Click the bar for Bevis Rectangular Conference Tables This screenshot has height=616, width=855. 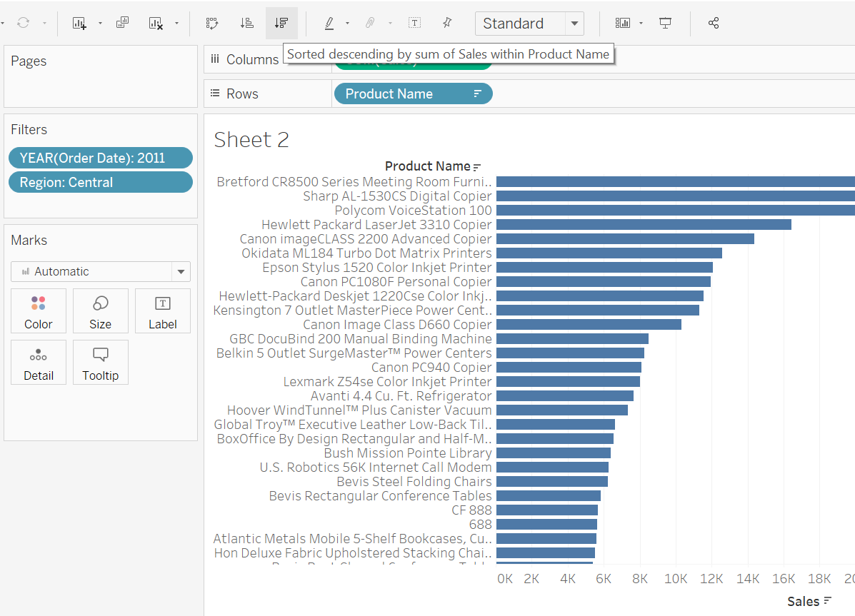pyautogui.click(x=549, y=496)
